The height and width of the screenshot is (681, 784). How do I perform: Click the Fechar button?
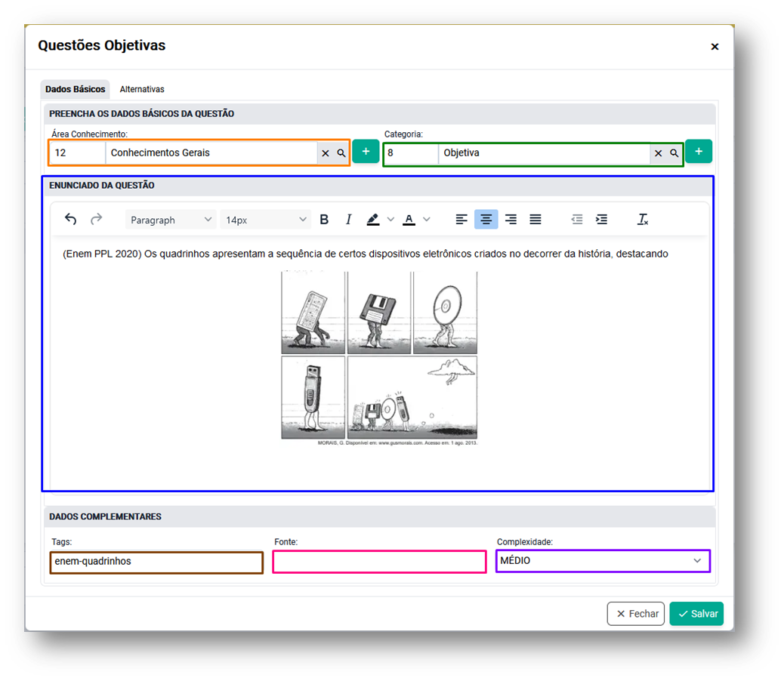tap(636, 614)
